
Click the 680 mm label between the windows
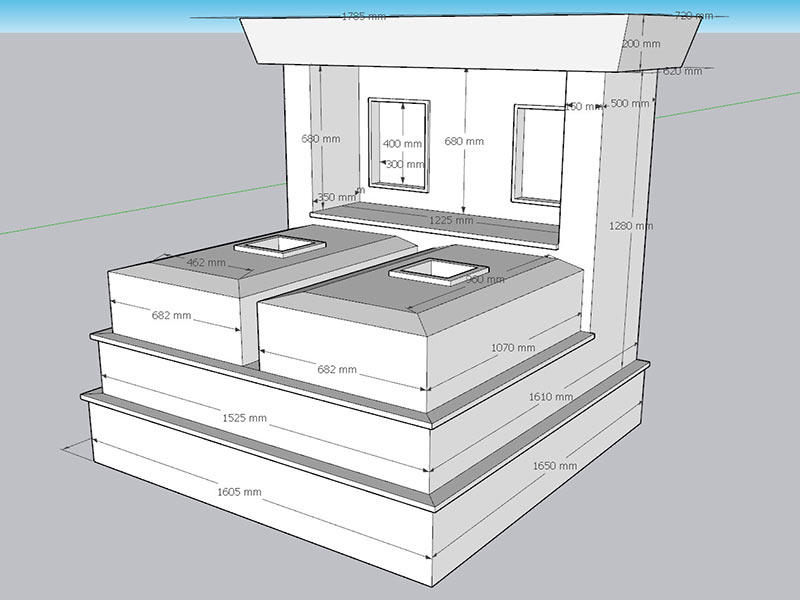(x=464, y=141)
